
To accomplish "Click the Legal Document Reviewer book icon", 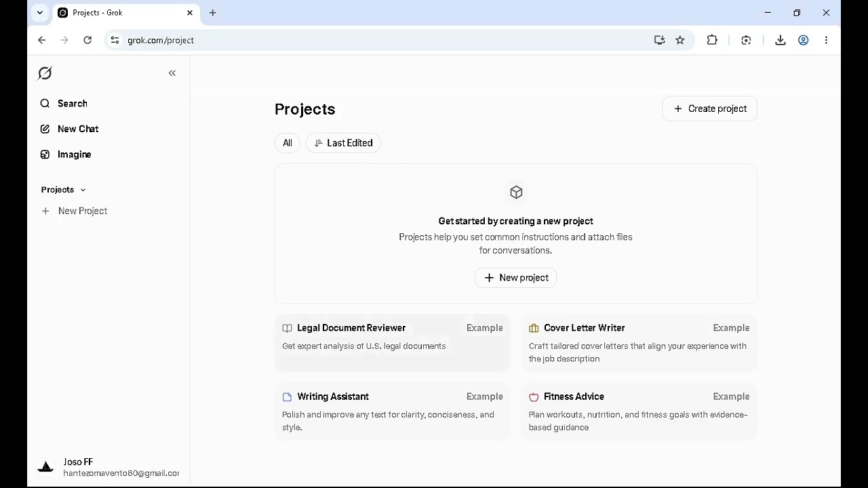I will (287, 329).
